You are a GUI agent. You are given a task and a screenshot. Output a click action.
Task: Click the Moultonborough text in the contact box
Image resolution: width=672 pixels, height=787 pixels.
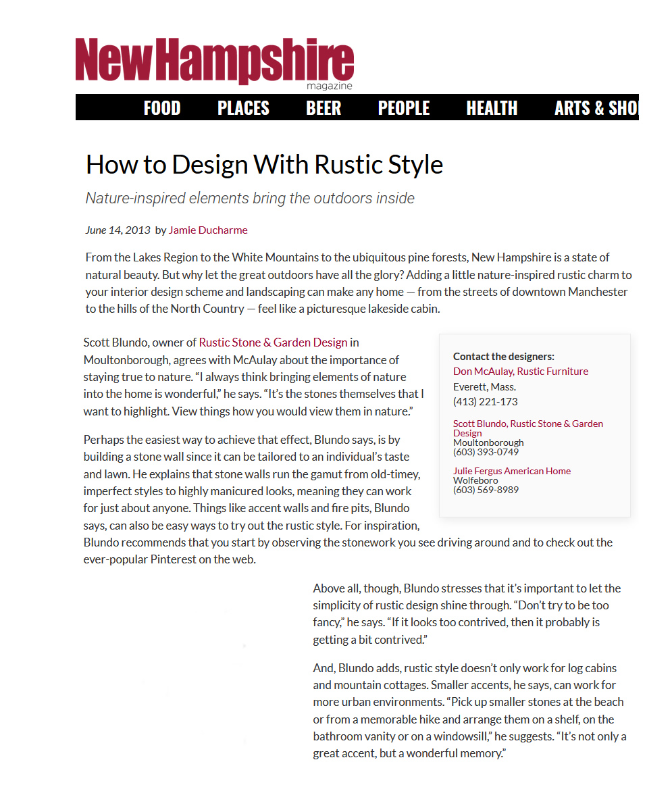tap(488, 442)
